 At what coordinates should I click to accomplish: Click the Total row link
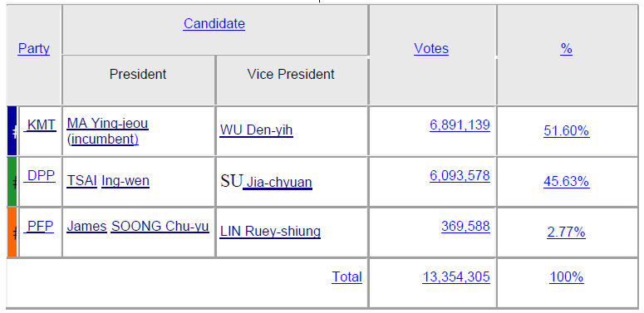tap(347, 277)
